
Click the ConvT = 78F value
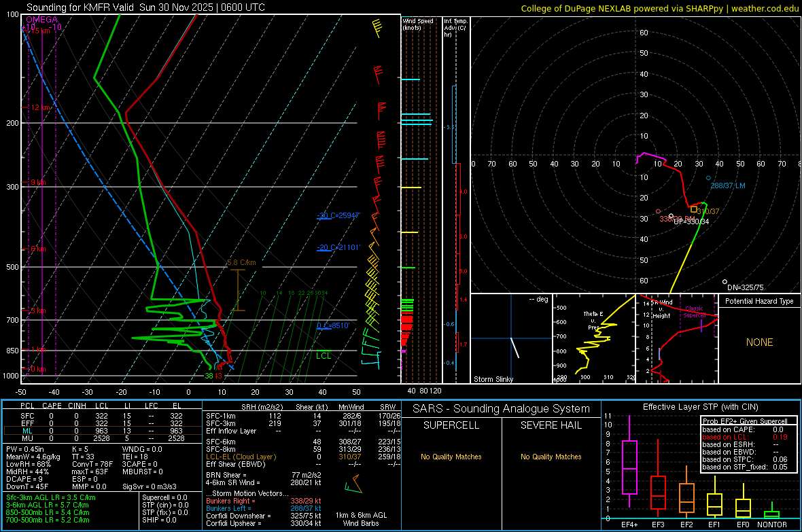[92, 465]
